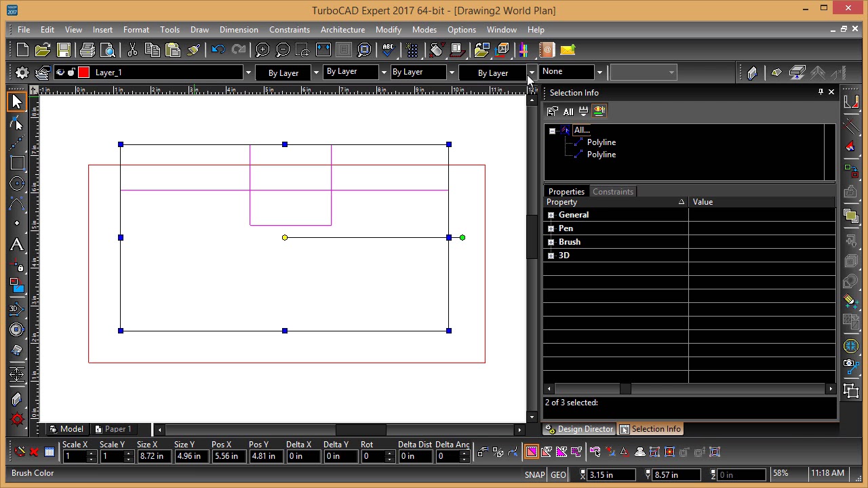This screenshot has width=868, height=488.
Task: Zoom out with the minus magnifier
Action: click(x=283, y=49)
